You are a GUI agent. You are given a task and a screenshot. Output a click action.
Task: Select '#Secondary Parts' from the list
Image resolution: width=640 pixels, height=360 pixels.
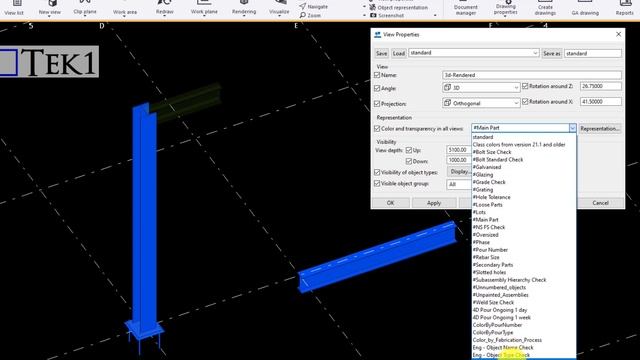click(x=524, y=265)
